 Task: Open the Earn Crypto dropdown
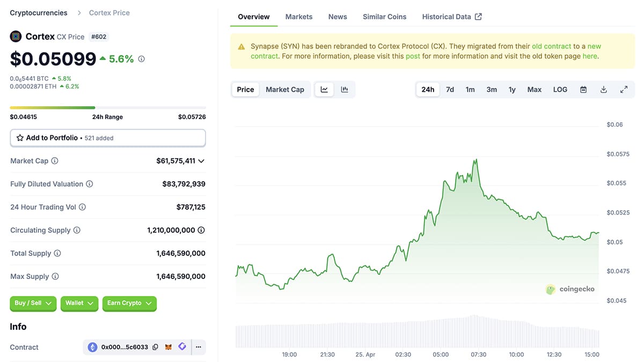(x=129, y=303)
